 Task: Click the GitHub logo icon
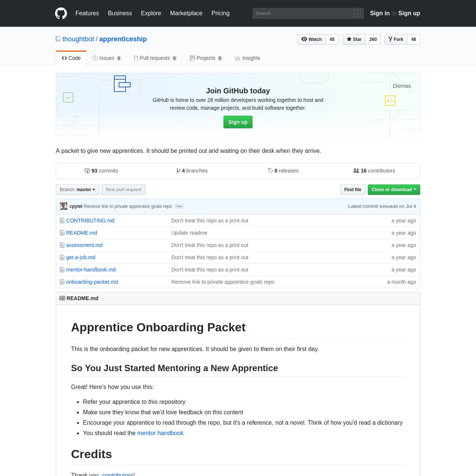61,13
